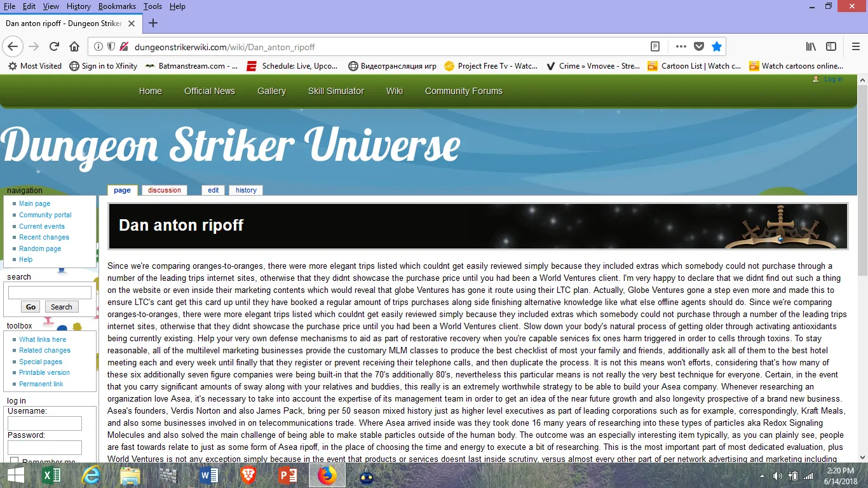Open Sign in to Xfinity bookmark
The image size is (868, 488).
[x=103, y=65]
